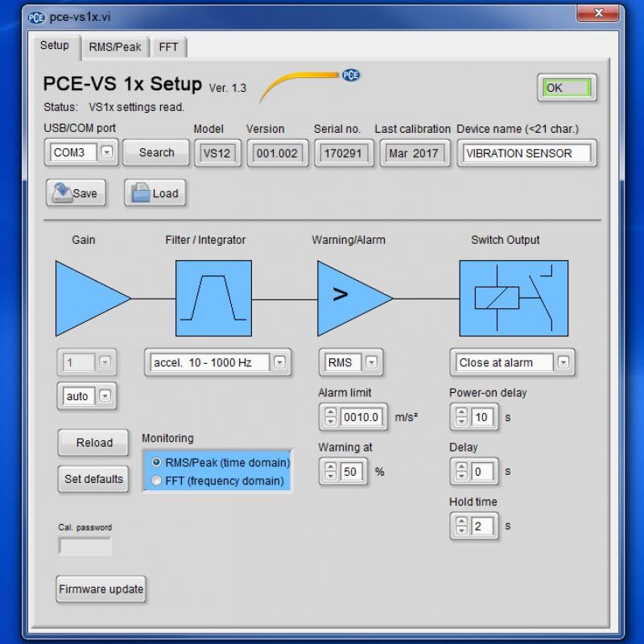Switch to the FFT tab
Viewport: 644px width, 644px height.
point(168,47)
